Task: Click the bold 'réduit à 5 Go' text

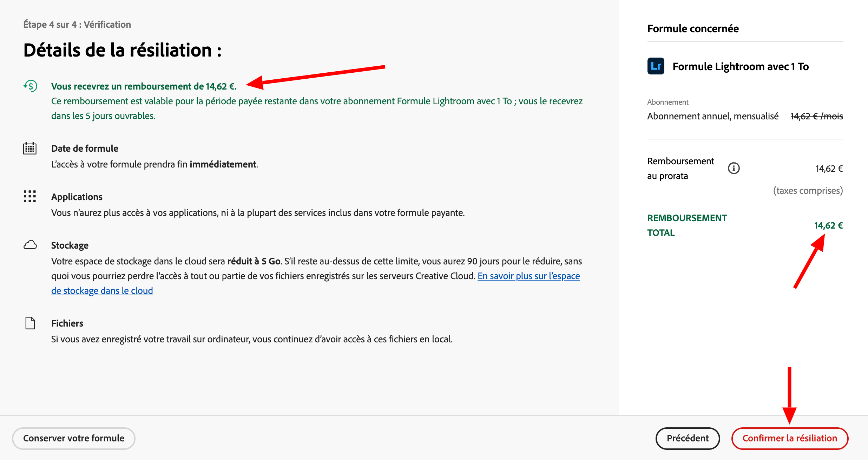Action: (x=254, y=261)
